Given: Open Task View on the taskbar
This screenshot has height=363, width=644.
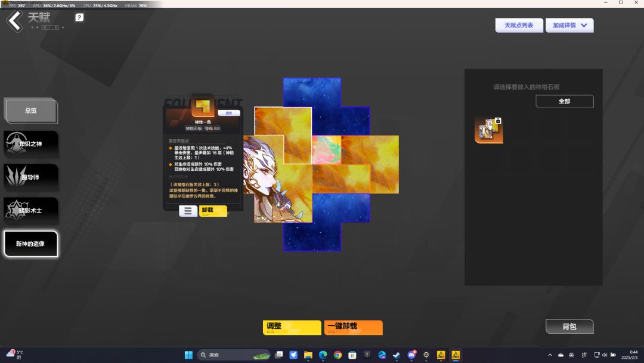Looking at the screenshot, I should pos(279,355).
